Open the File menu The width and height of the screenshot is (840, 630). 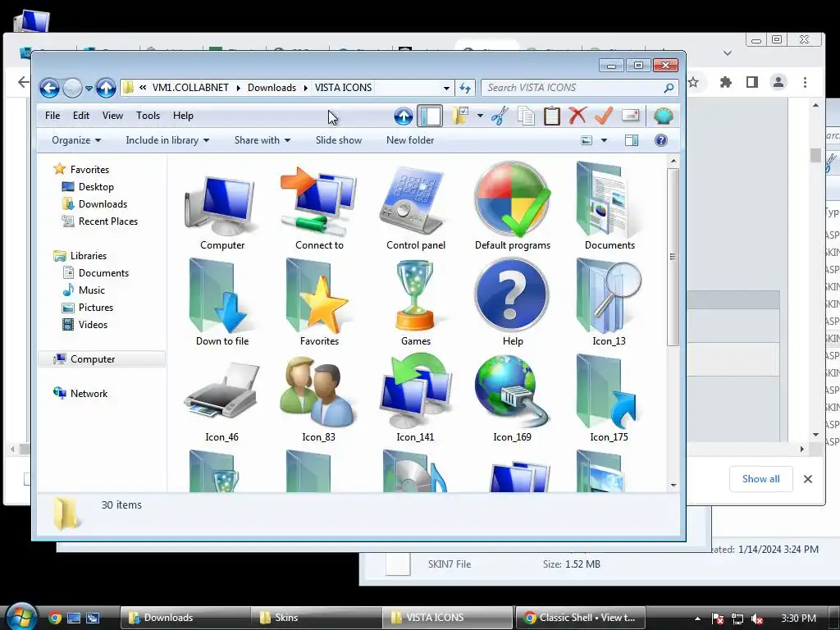click(52, 116)
